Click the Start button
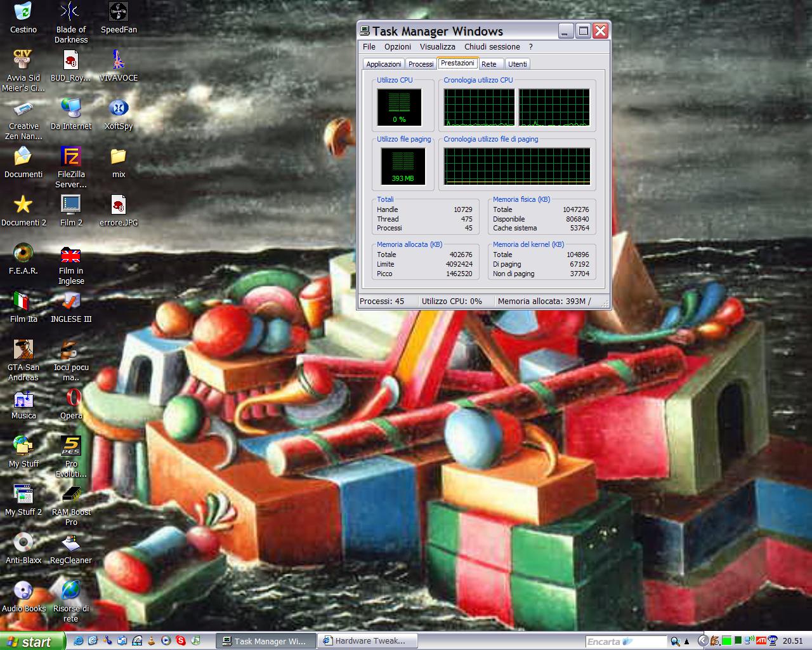The height and width of the screenshot is (650, 812). 32,641
